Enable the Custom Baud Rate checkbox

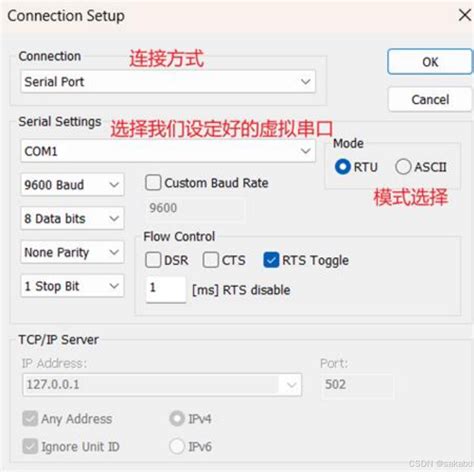pyautogui.click(x=153, y=183)
